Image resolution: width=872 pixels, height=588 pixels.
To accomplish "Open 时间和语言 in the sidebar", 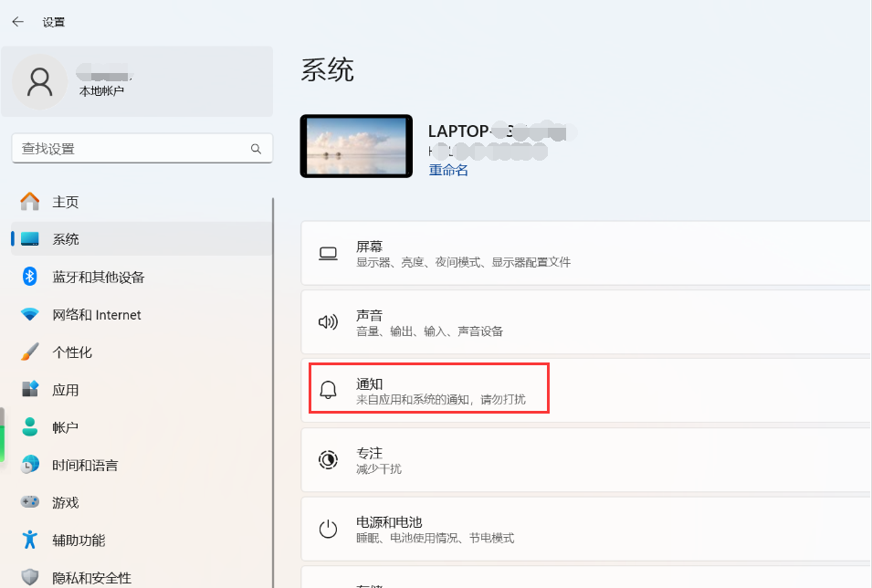I will click(85, 465).
